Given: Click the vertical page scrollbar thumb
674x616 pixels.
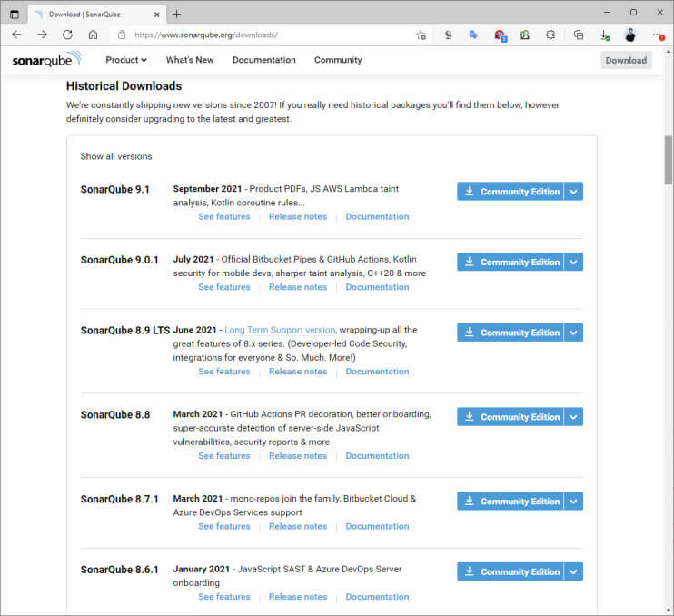Looking at the screenshot, I should point(668,160).
